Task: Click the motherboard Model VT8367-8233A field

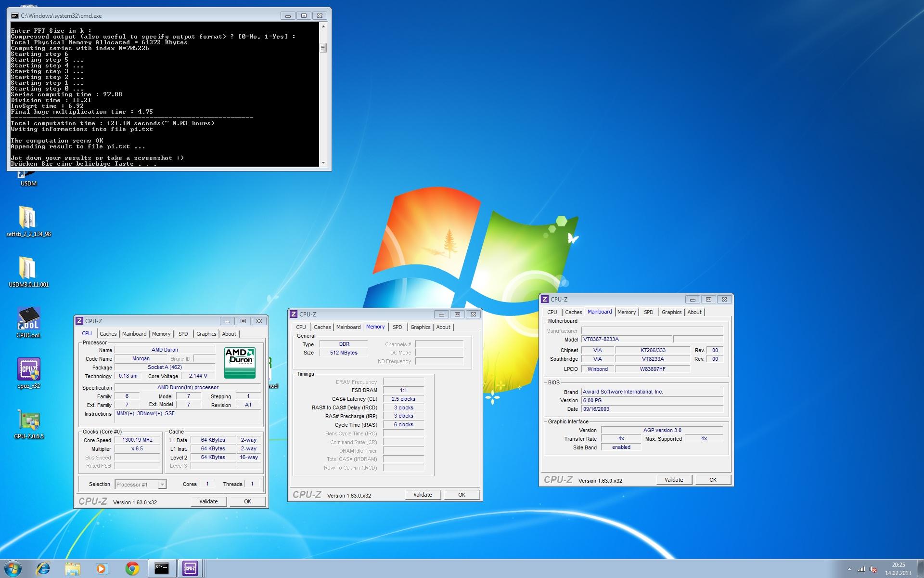Action: tap(626, 339)
